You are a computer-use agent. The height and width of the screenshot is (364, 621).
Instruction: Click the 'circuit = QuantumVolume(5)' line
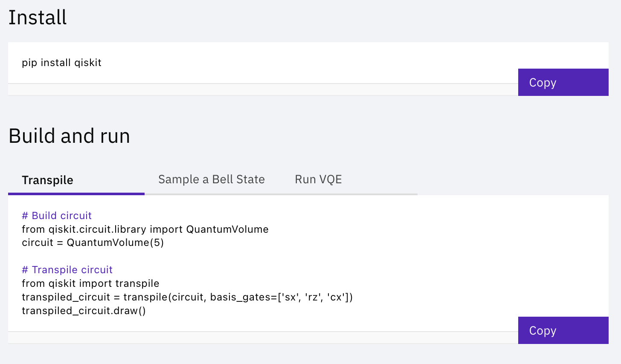pyautogui.click(x=93, y=243)
